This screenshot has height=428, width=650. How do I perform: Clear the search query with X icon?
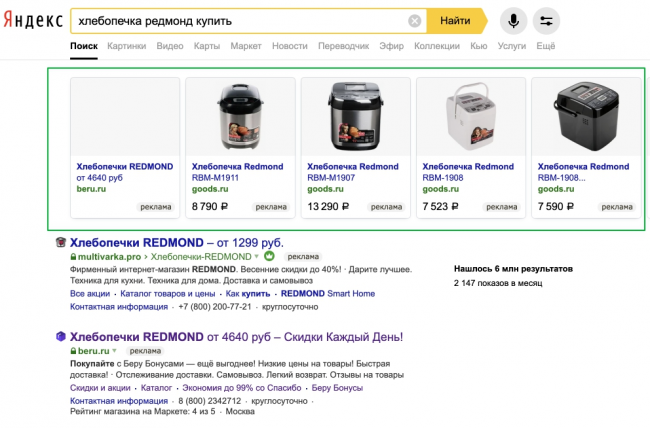(415, 21)
